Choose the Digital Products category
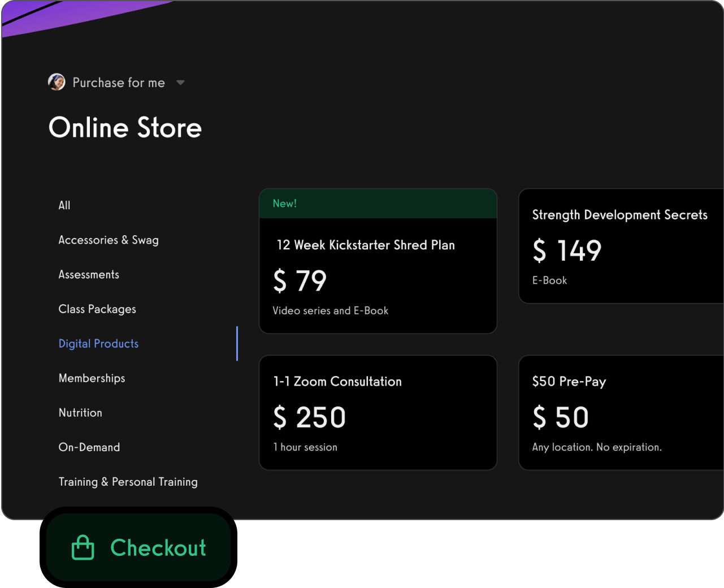The width and height of the screenshot is (724, 588). pos(98,343)
